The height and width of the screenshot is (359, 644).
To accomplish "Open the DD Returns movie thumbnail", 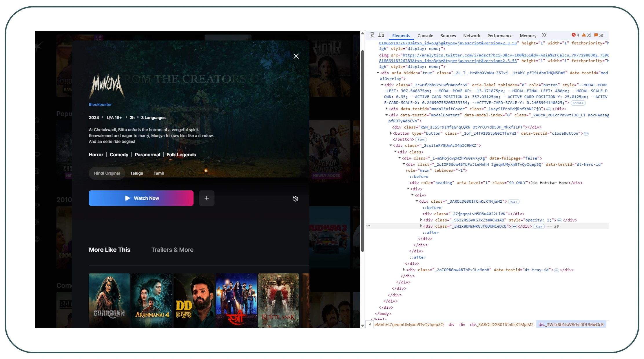I will point(194,301).
